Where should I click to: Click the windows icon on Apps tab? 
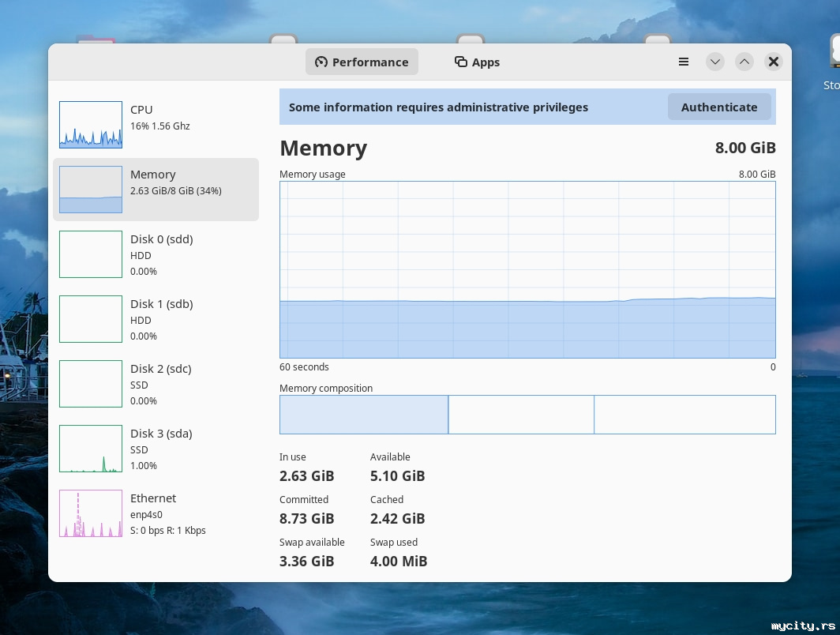(461, 62)
